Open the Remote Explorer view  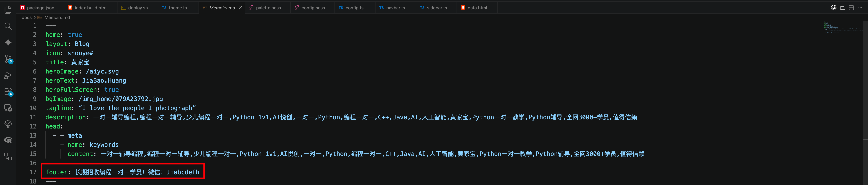[8, 108]
